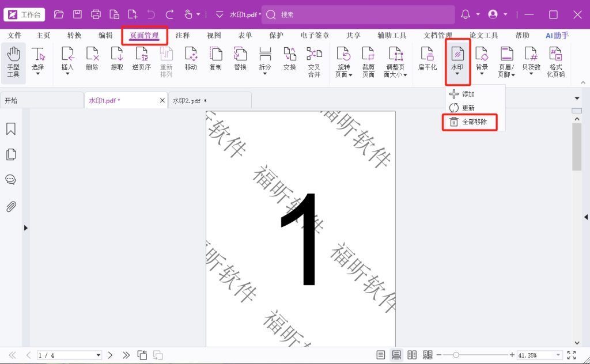Viewport: 590px width, 364px height.
Task: Open the Comments panel in sidebar
Action: (10, 180)
